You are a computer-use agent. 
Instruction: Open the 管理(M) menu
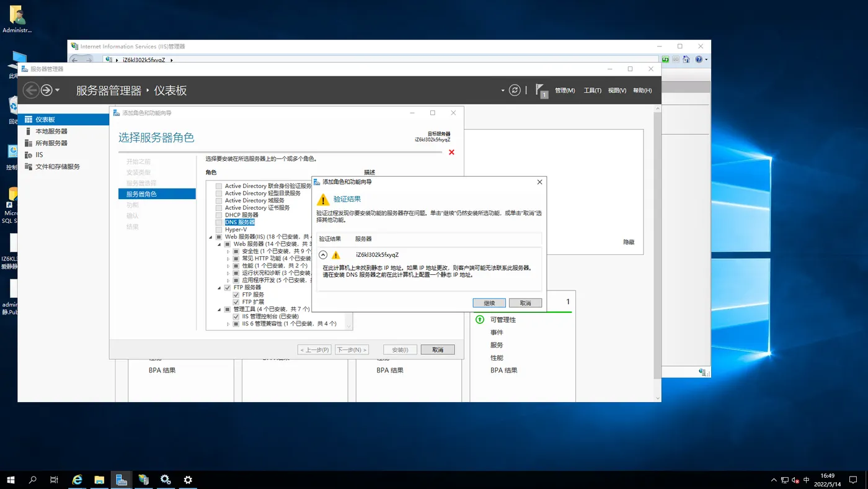pyautogui.click(x=565, y=91)
